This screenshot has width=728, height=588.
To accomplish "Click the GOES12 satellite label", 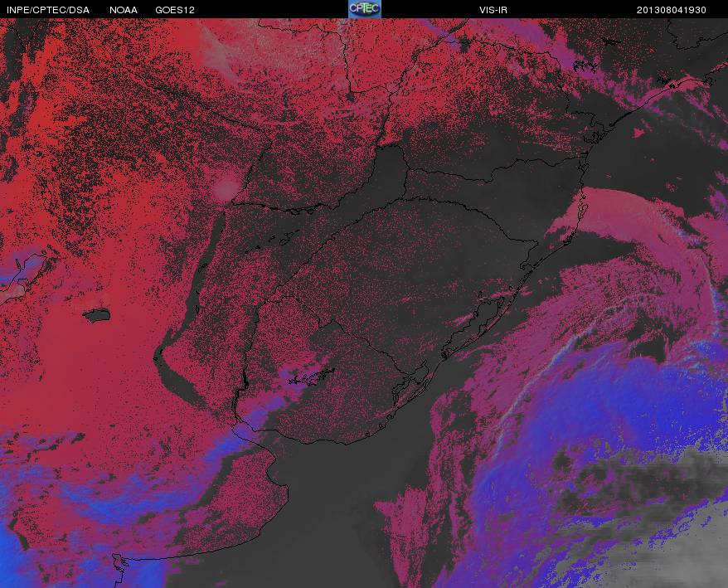I will click(x=175, y=10).
